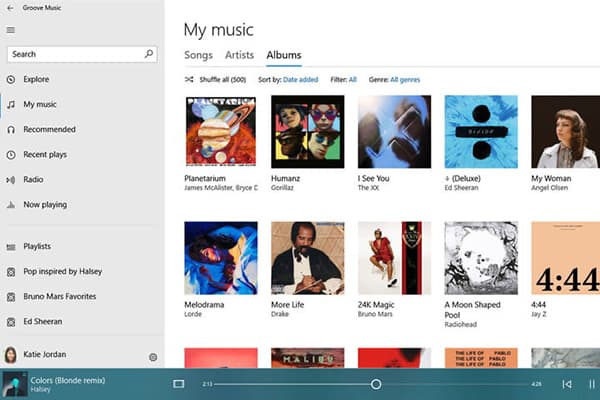Click artist name Bruno Mars under 24K Magic
The image size is (600, 400).
[375, 314]
